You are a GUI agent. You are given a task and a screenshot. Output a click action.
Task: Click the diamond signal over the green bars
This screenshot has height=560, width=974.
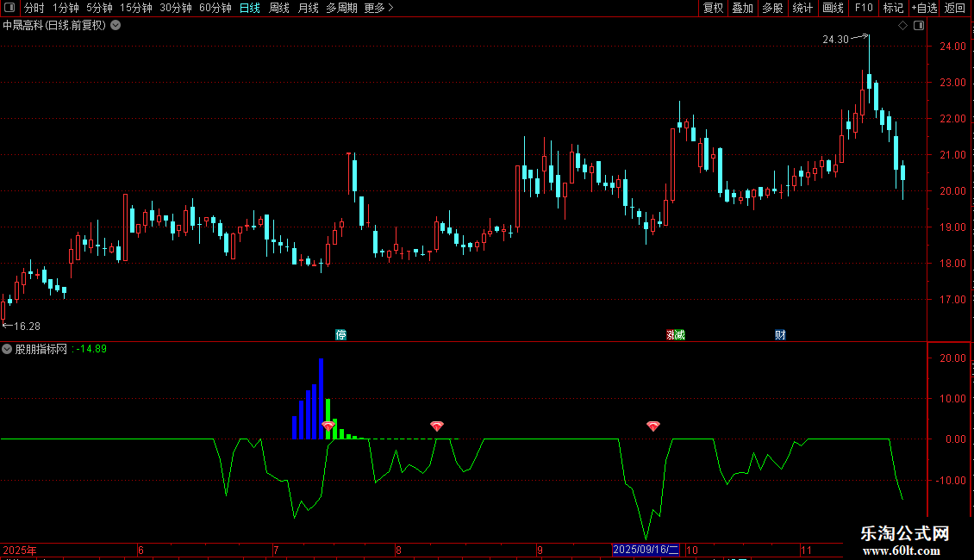click(x=328, y=426)
